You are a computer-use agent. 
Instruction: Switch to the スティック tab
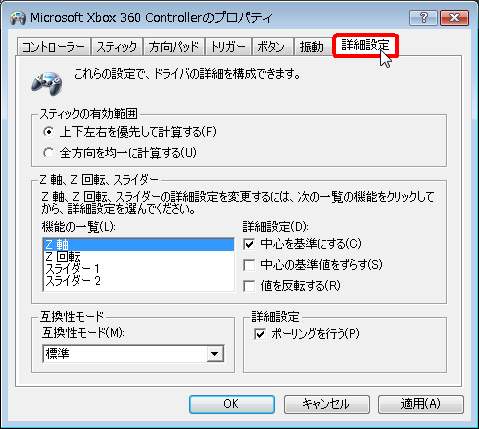coord(117,47)
